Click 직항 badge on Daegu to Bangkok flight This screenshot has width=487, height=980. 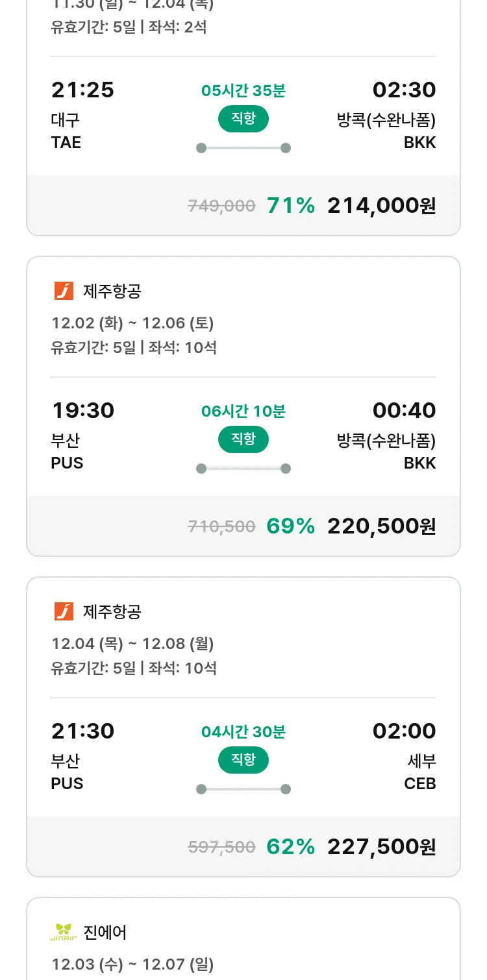pos(243,119)
